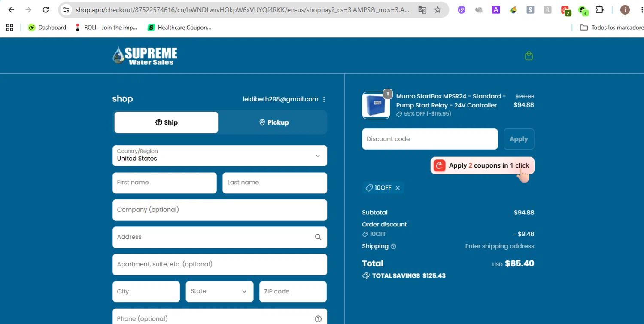This screenshot has width=644, height=324.
Task: Click address search magnifier icon
Action: [318, 237]
